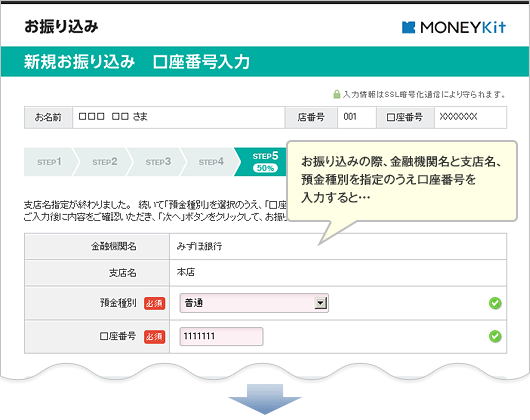The height and width of the screenshot is (420, 530).
Task: Click the red 必須 badge for 預金種別
Action: click(154, 303)
